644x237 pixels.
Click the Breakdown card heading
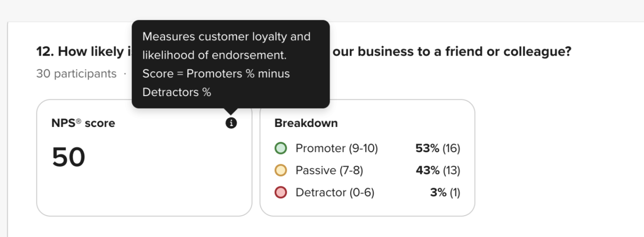tap(306, 123)
